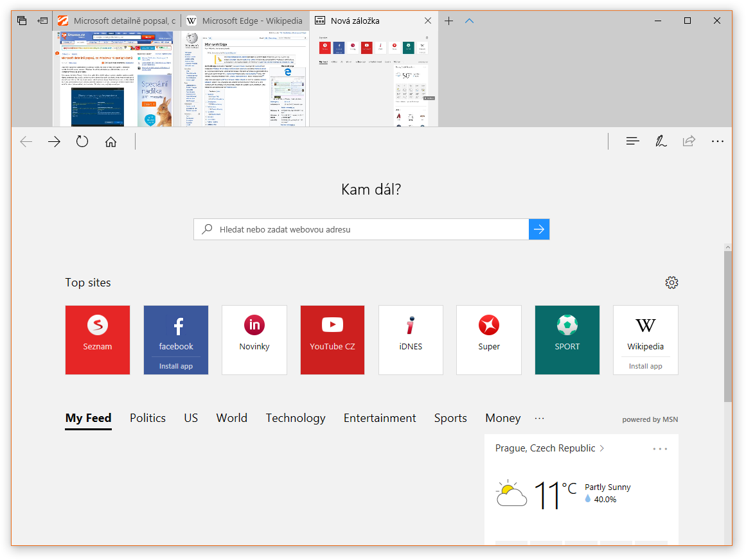Open the YouTube CZ top site tile
This screenshot has height=560, width=746.
pos(333,340)
